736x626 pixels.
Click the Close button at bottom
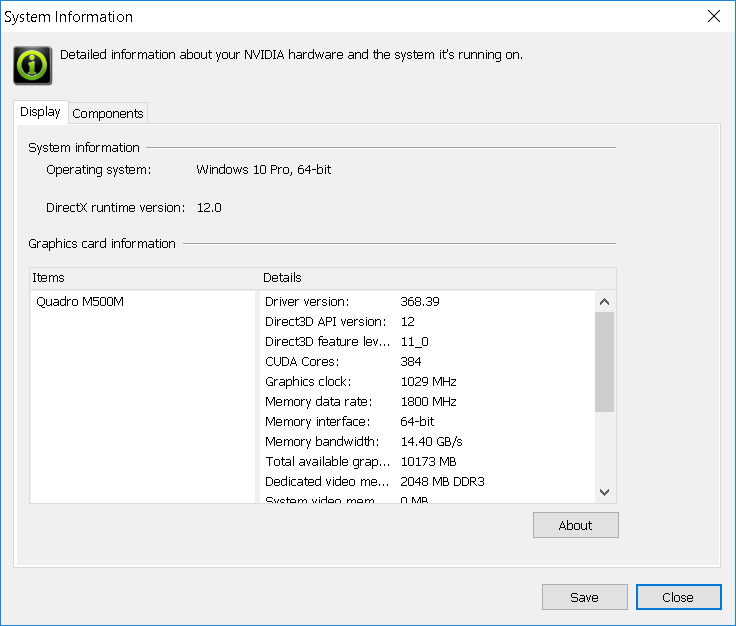(x=677, y=597)
